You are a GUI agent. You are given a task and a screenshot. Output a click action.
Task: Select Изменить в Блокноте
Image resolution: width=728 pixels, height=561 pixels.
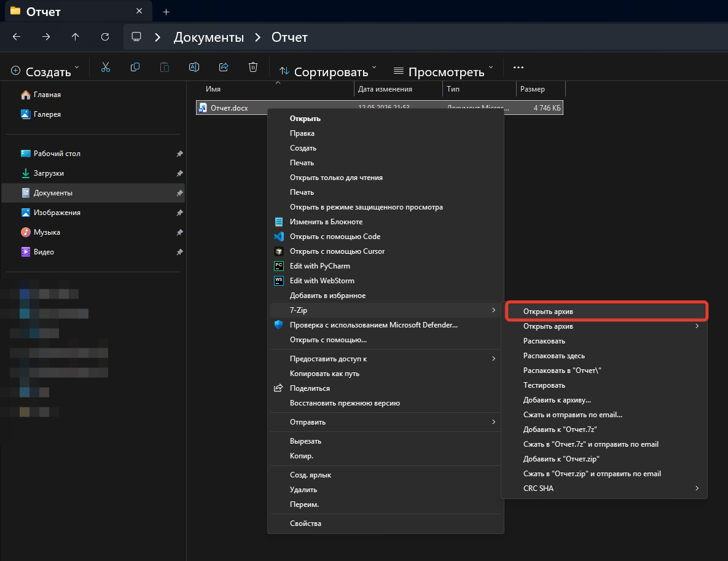point(385,222)
